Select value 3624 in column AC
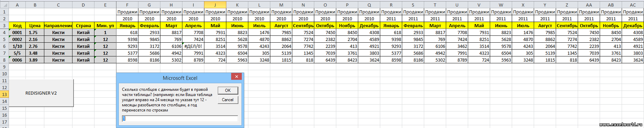 click(x=633, y=60)
